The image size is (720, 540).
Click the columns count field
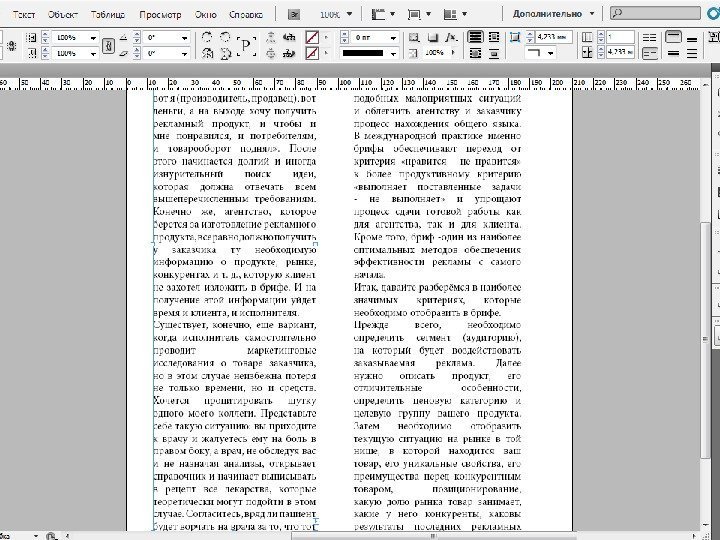620,37
